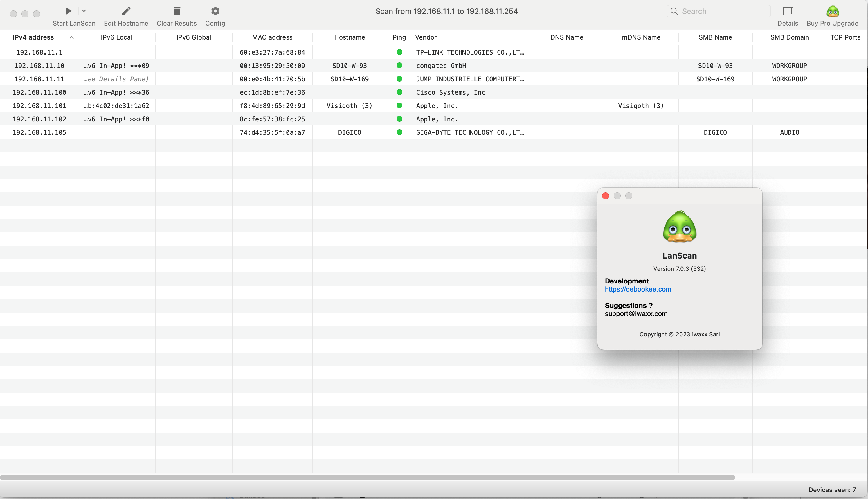Click the support@iwaxx.com email text
Screen dimensions: 868x499
(636, 314)
